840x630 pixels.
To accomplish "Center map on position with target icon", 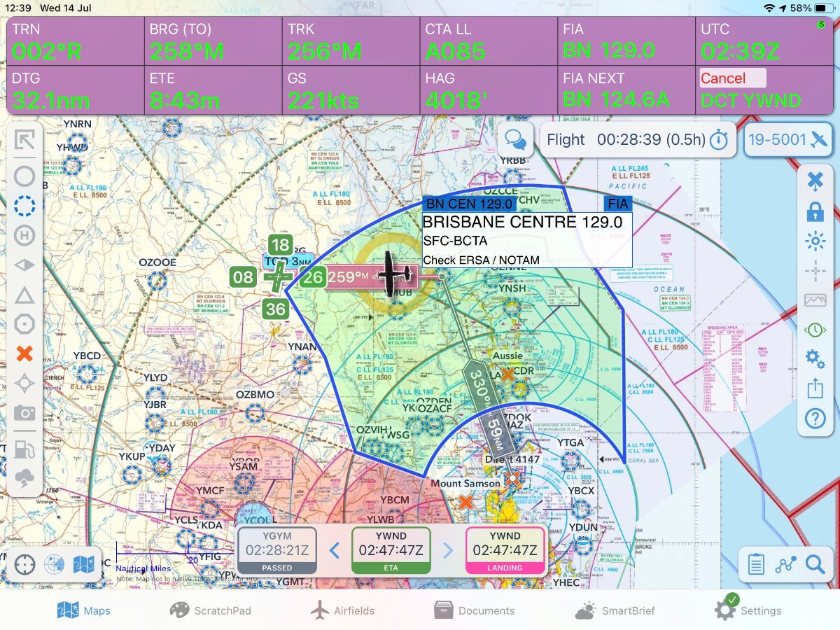I will [24, 564].
